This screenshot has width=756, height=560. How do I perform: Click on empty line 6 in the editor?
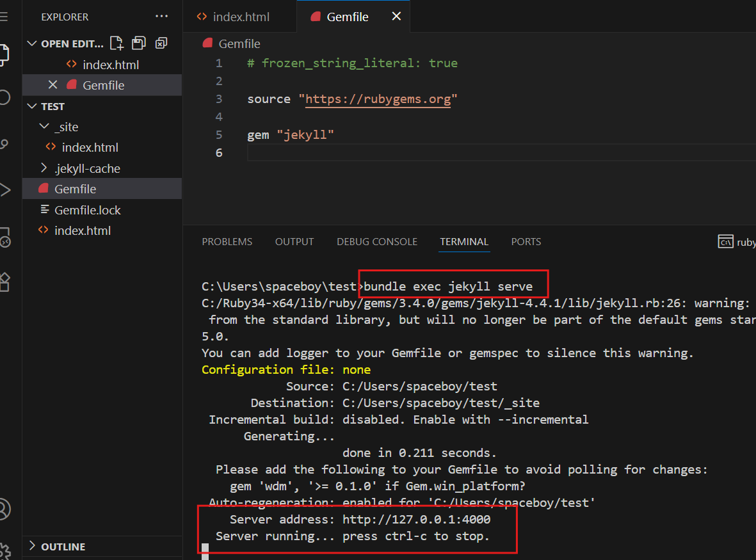pyautogui.click(x=501, y=153)
